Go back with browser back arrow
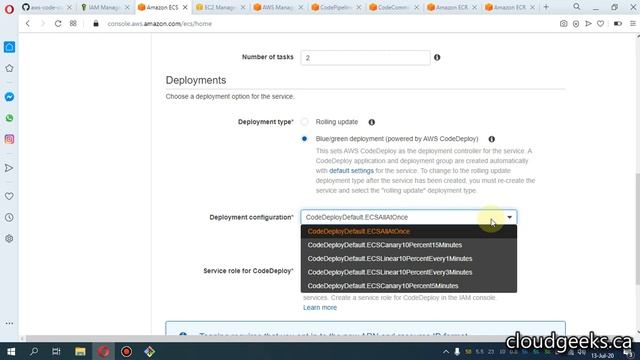Viewport: 640px width, 360px height. [28, 24]
